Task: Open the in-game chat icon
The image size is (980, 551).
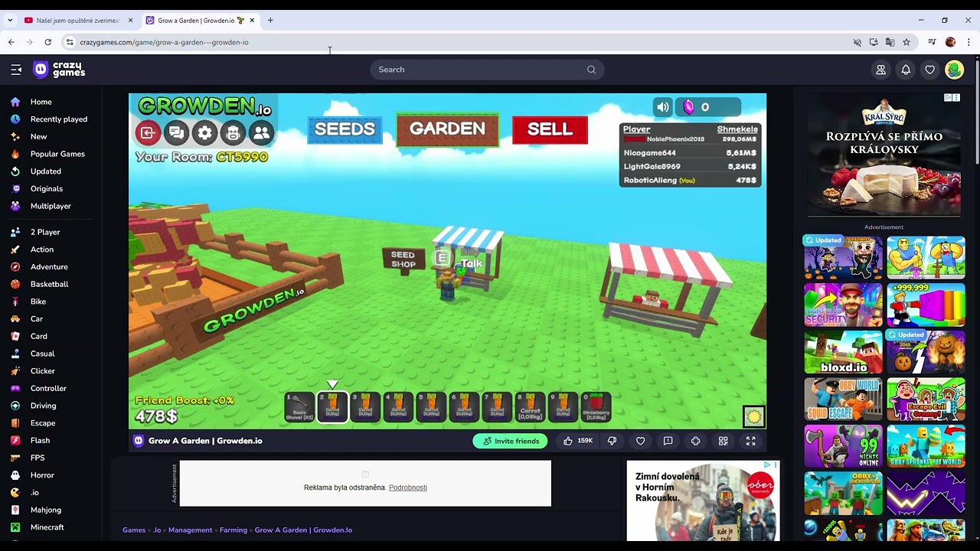Action: coord(176,133)
